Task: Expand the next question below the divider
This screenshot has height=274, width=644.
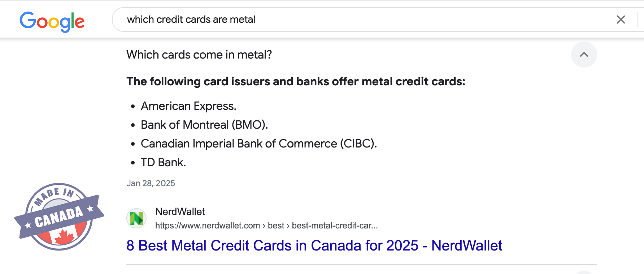Action: click(x=584, y=272)
